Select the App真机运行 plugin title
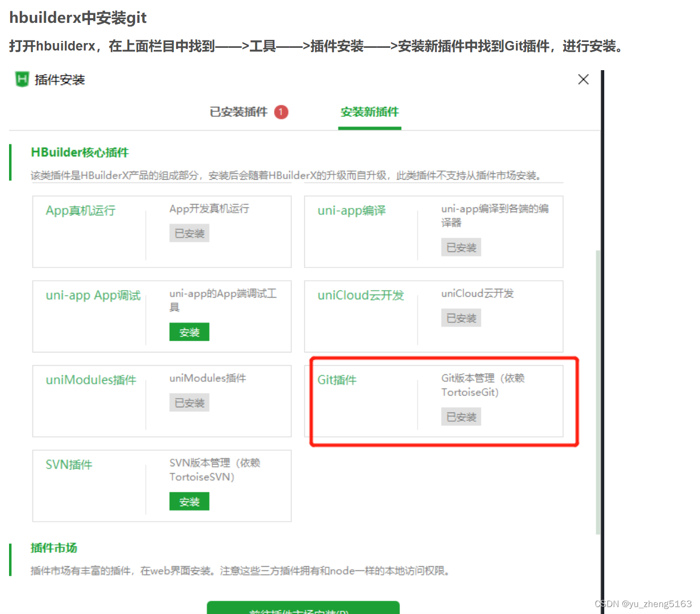This screenshot has width=700, height=614. point(80,211)
